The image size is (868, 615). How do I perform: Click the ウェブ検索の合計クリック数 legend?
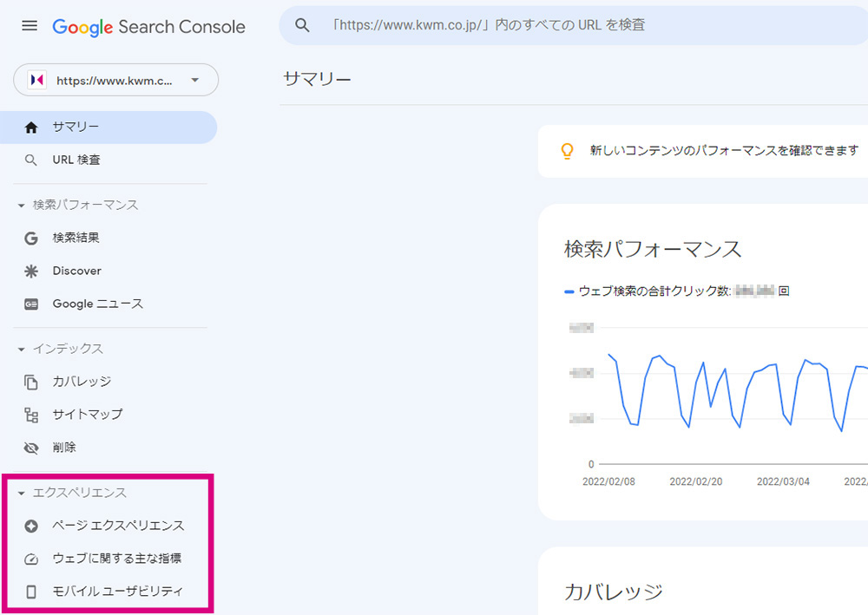pyautogui.click(x=676, y=291)
